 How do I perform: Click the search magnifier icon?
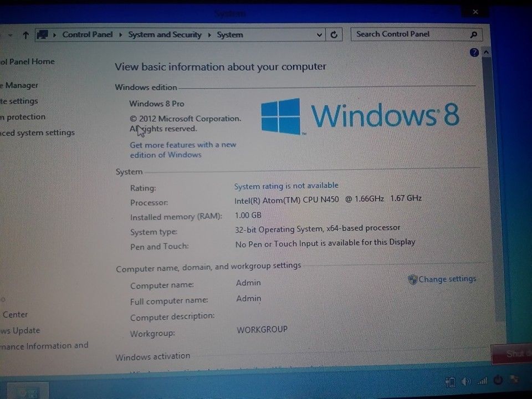[474, 34]
